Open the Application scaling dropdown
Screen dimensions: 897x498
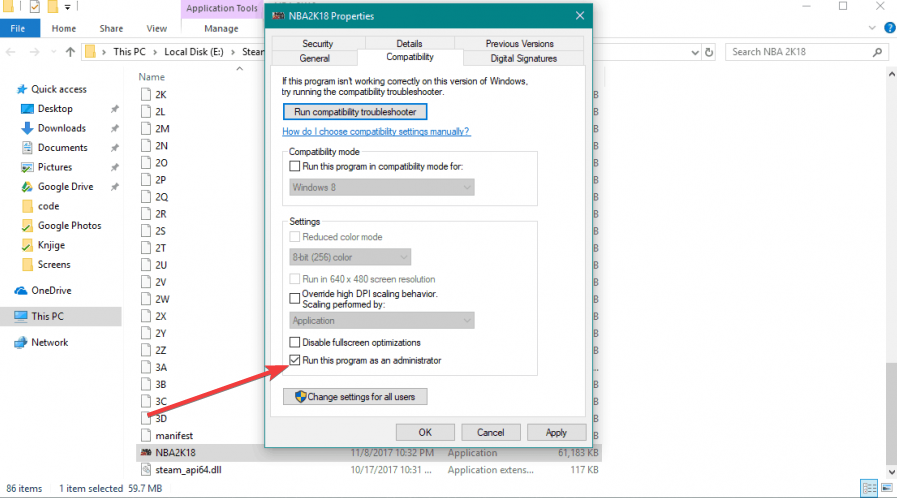coord(382,321)
